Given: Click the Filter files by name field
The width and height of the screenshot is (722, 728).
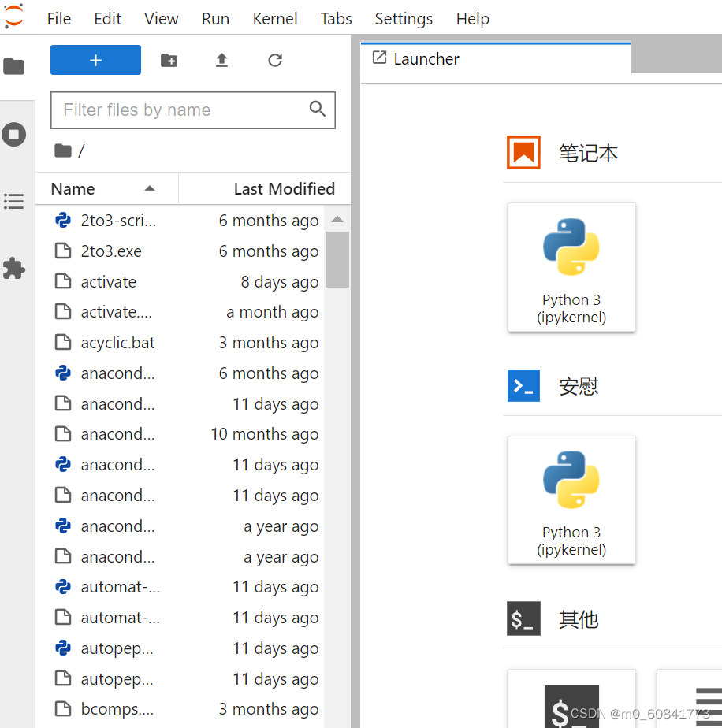Looking at the screenshot, I should 193,110.
